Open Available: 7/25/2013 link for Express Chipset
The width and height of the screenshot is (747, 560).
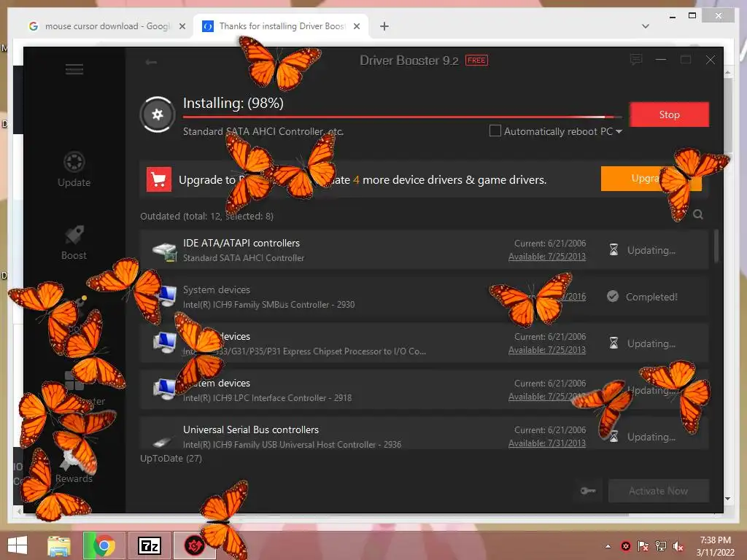(x=547, y=349)
